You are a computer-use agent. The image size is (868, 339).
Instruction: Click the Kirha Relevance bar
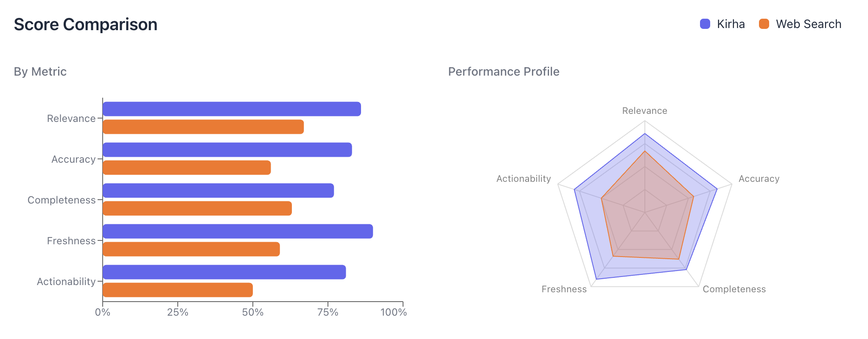tap(232, 109)
